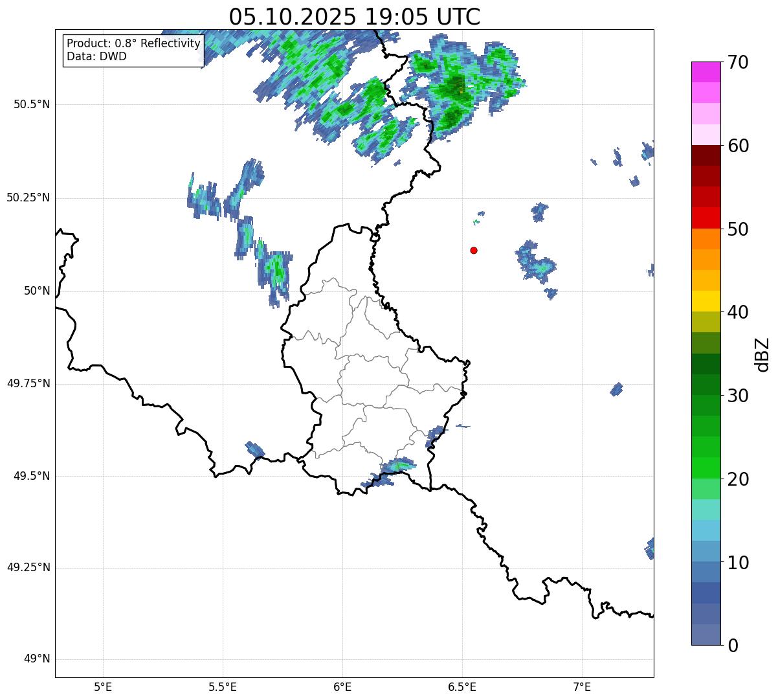The image size is (778, 700).
Task: Click the "Product: 0.8° Reflectivity" label
Action: point(134,43)
